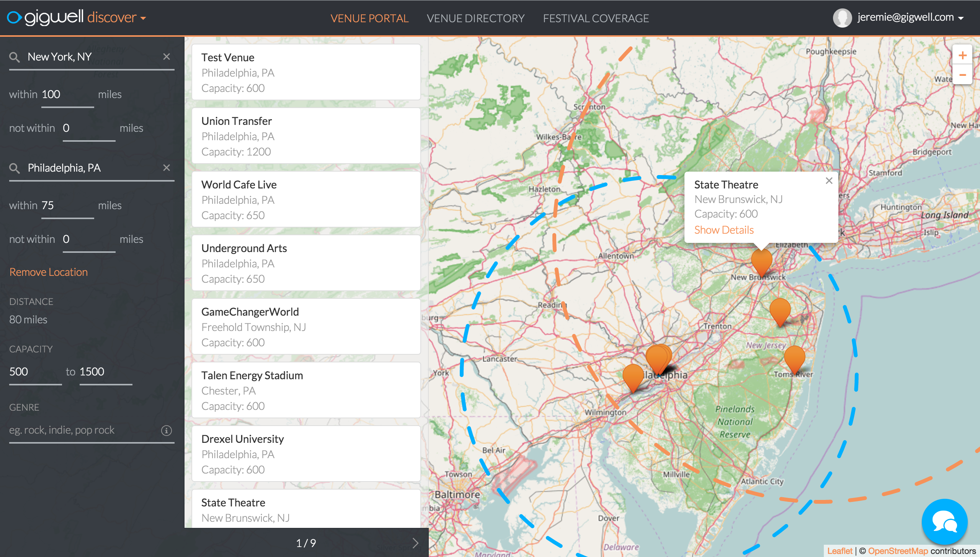Image resolution: width=980 pixels, height=557 pixels.
Task: Clear the Philadelphia, PA location
Action: 167,168
